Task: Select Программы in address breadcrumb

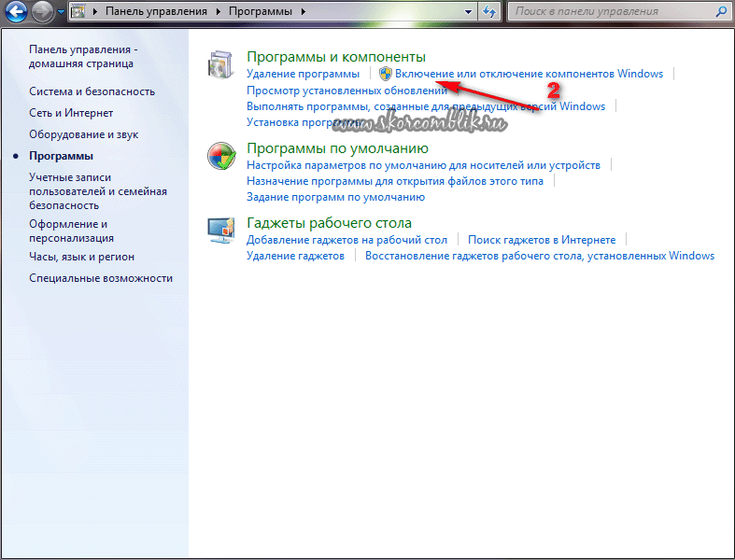Action: (261, 11)
